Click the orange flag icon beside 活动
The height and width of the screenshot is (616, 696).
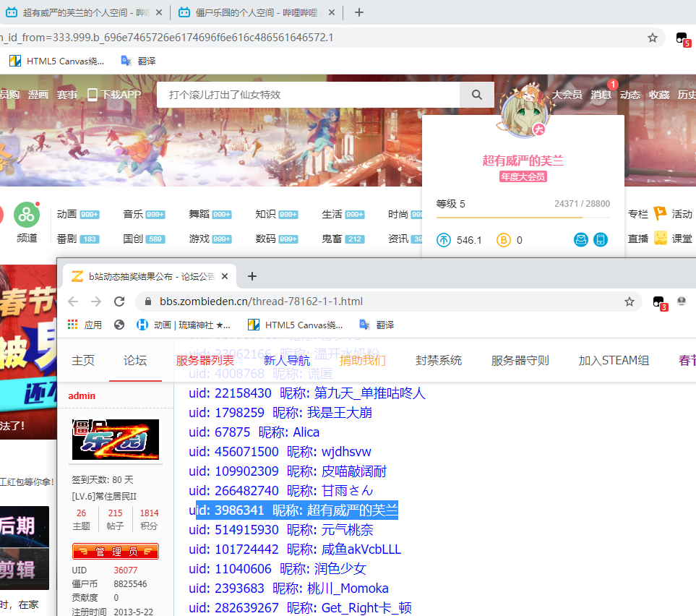pyautogui.click(x=661, y=213)
